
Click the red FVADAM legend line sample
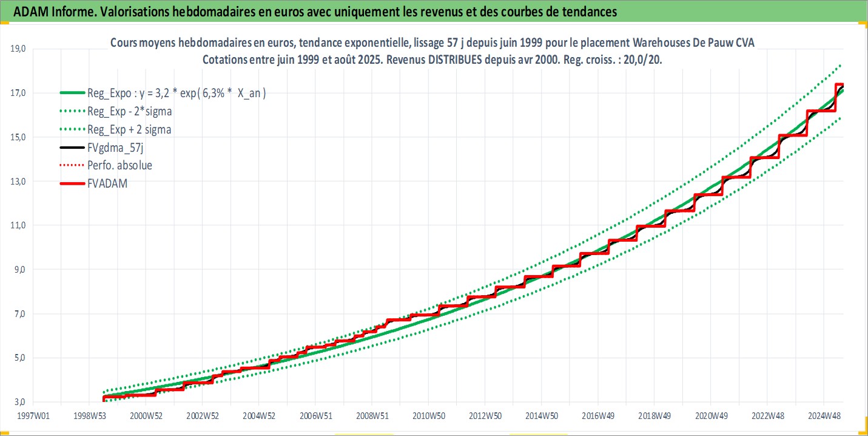point(72,183)
